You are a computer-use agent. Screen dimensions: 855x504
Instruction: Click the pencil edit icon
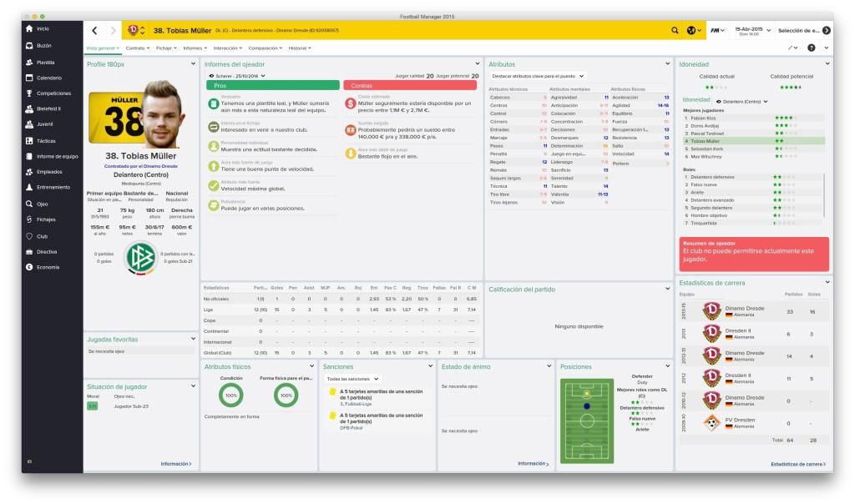pos(792,48)
